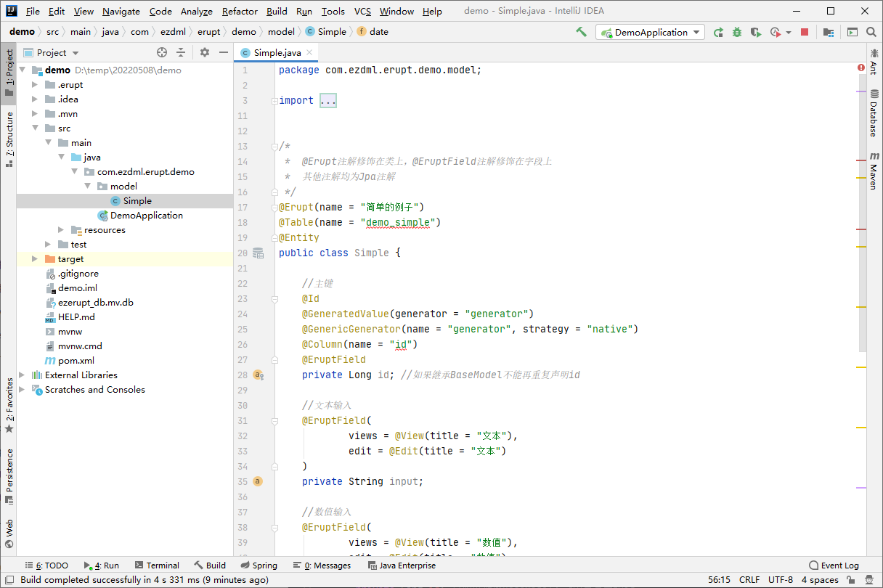
Task: Click the Run Anything icon
Action: tap(853, 32)
